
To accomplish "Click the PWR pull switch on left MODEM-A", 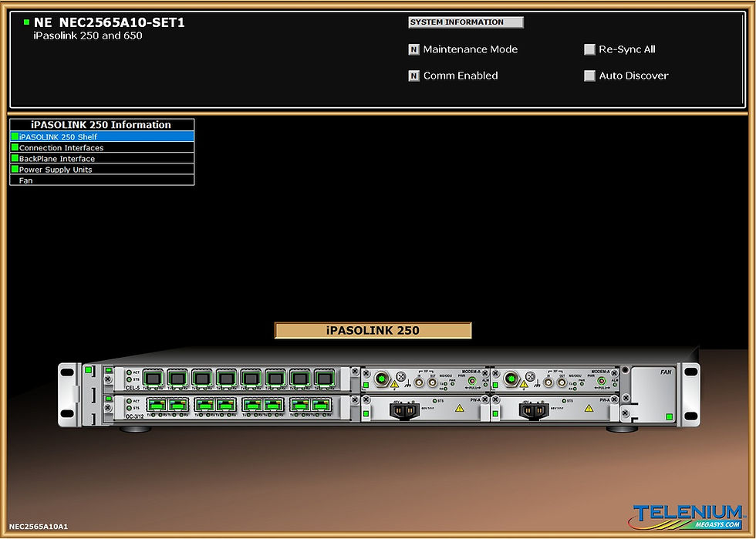I will (x=472, y=381).
